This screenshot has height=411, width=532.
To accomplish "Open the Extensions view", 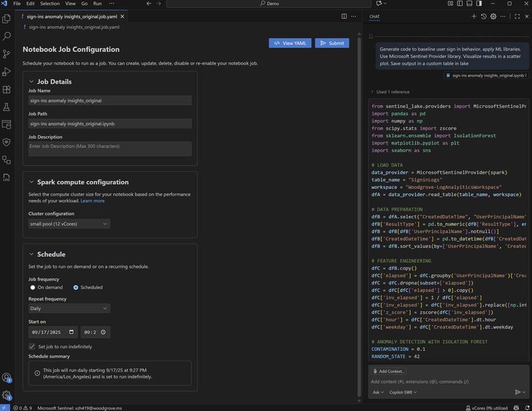I will [7, 89].
